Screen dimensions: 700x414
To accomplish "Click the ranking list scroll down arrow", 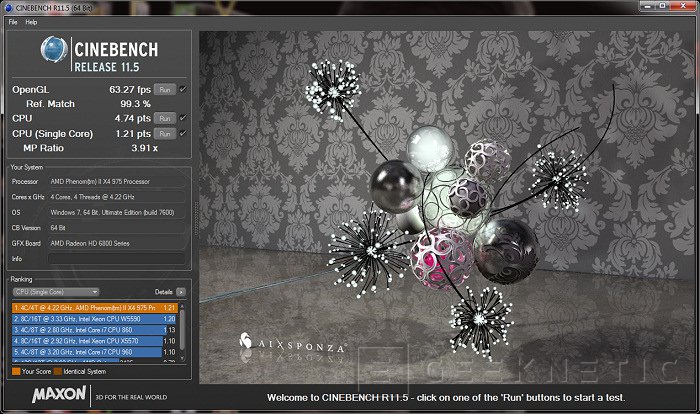I will click(182, 359).
